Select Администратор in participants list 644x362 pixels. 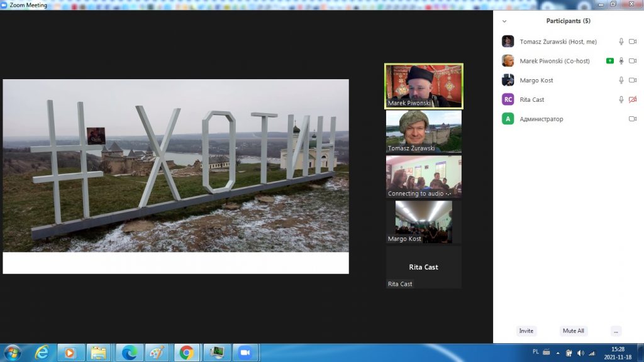point(541,119)
